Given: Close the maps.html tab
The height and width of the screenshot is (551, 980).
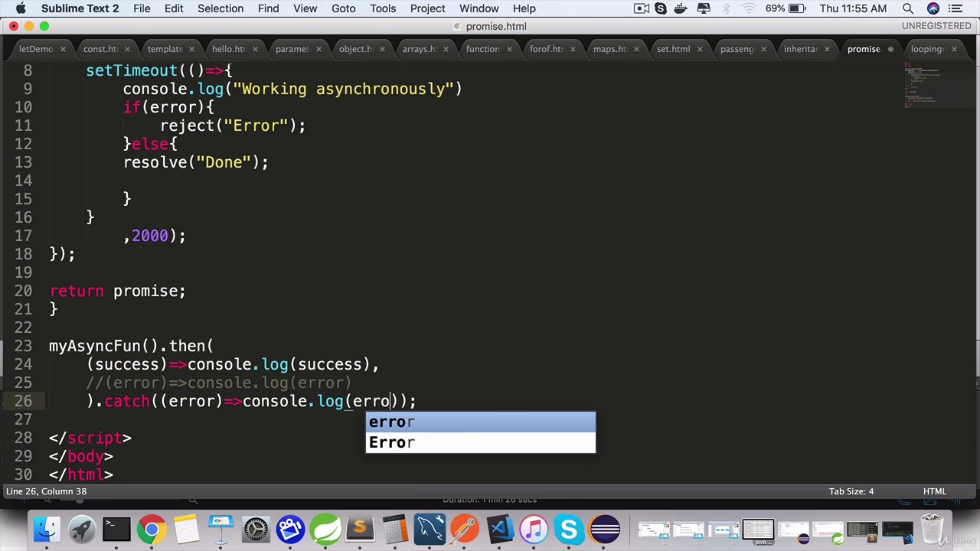Looking at the screenshot, I should [x=635, y=49].
